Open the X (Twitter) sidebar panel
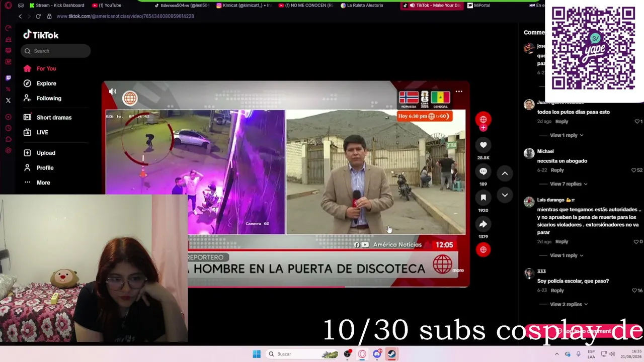 tap(8, 101)
